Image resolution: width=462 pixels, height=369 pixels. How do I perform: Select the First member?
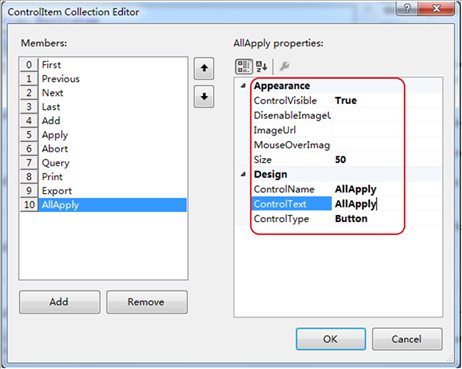pos(103,65)
